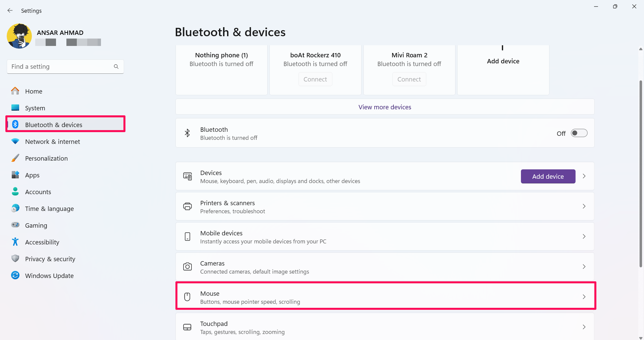Open Mouse row label
Screen dimensions: 644x340
210,293
